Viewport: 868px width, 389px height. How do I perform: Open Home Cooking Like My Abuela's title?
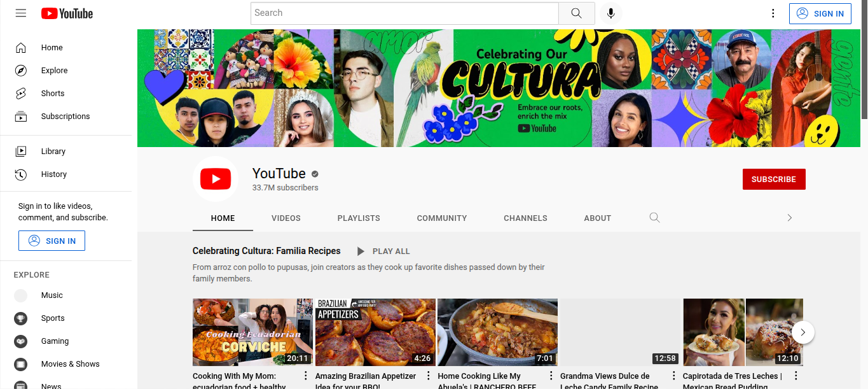(x=487, y=381)
